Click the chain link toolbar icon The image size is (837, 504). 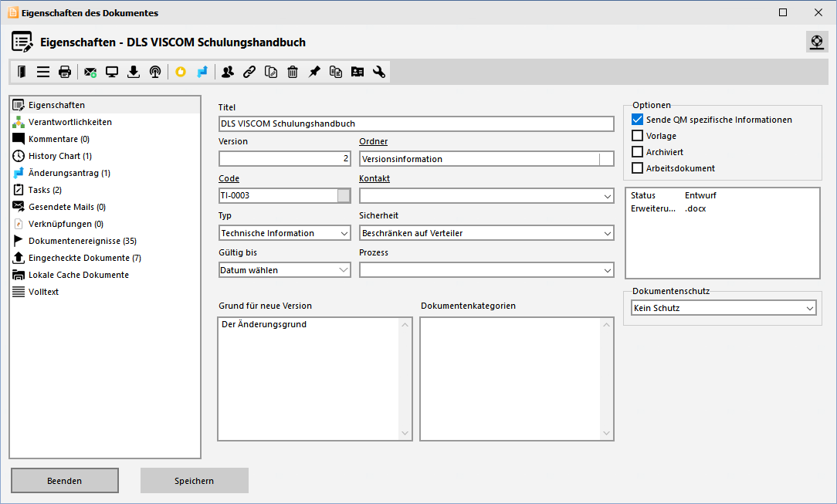pyautogui.click(x=249, y=72)
